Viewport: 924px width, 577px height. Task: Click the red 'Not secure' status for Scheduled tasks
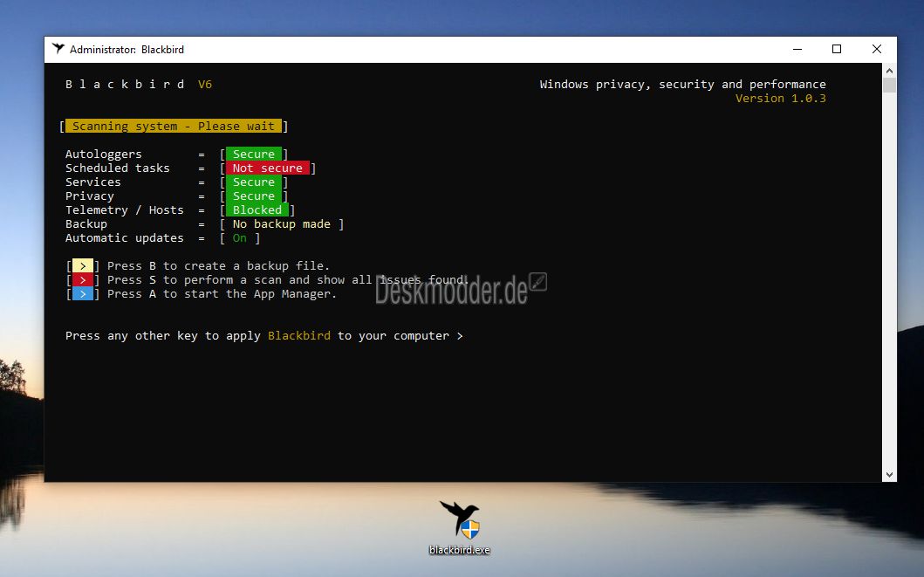click(268, 168)
